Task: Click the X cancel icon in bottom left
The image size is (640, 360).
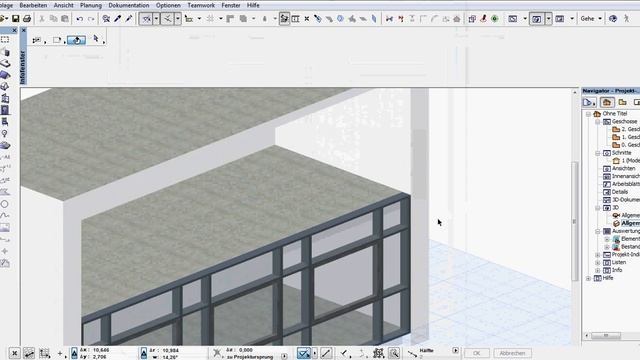Action: tap(14, 353)
